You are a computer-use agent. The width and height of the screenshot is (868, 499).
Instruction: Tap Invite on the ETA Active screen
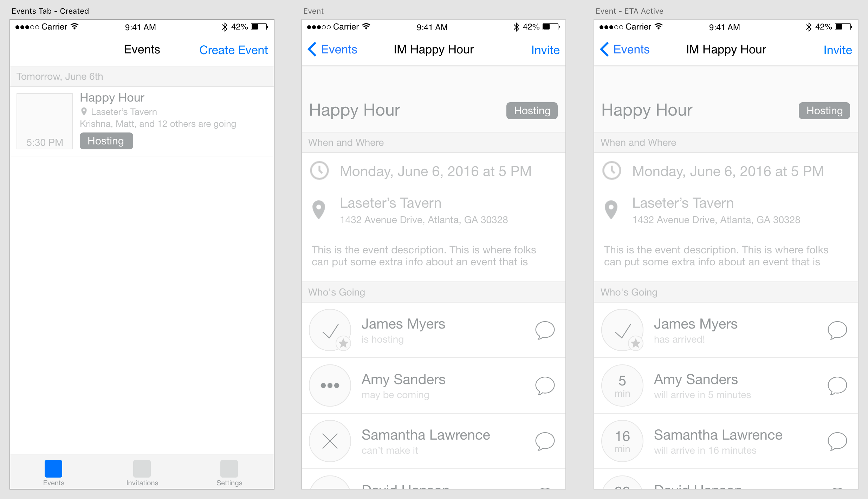(x=838, y=50)
